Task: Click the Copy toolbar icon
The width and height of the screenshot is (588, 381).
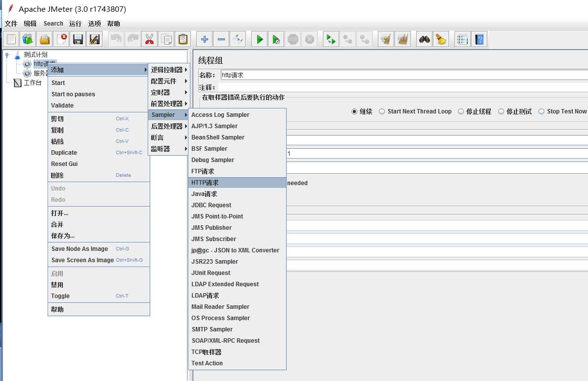Action: [x=166, y=39]
